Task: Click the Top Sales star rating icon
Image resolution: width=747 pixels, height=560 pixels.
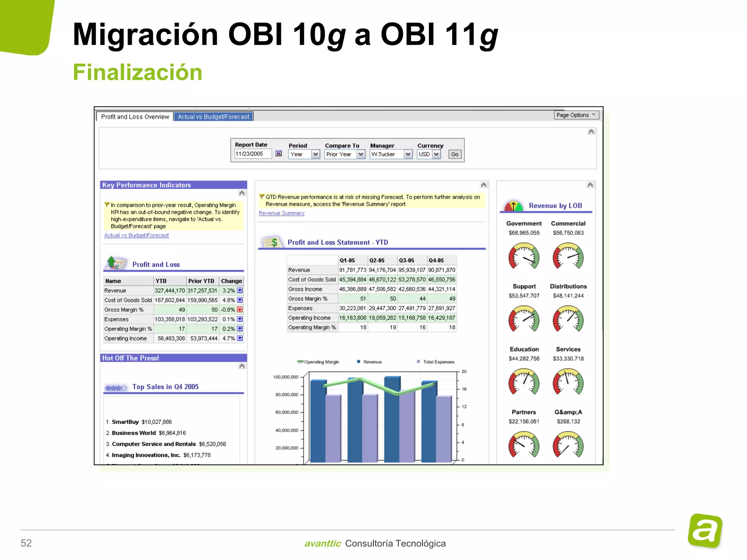Action: click(x=116, y=388)
